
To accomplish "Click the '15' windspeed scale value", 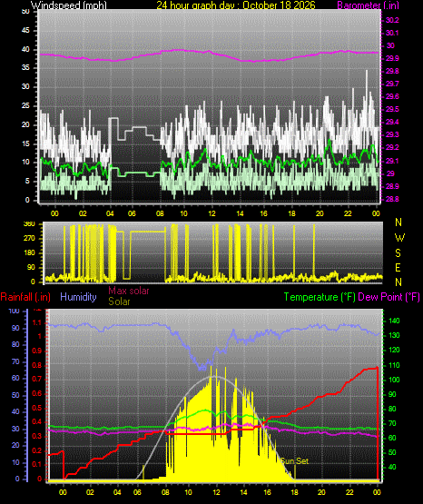I will (x=25, y=143).
